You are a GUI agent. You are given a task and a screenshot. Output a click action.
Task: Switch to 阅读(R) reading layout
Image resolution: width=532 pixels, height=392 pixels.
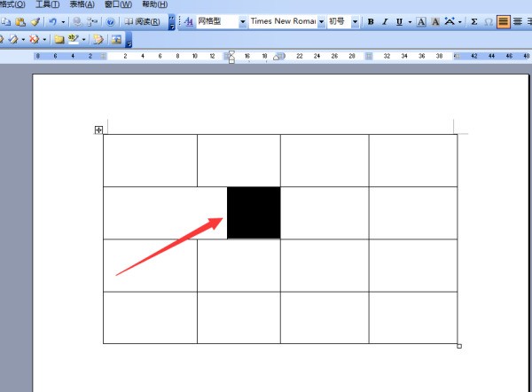click(142, 22)
